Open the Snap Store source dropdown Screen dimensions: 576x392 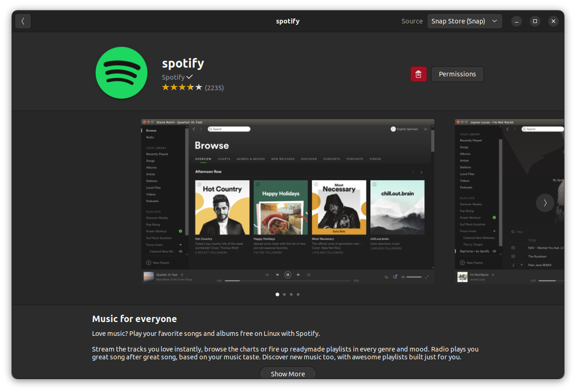click(464, 21)
